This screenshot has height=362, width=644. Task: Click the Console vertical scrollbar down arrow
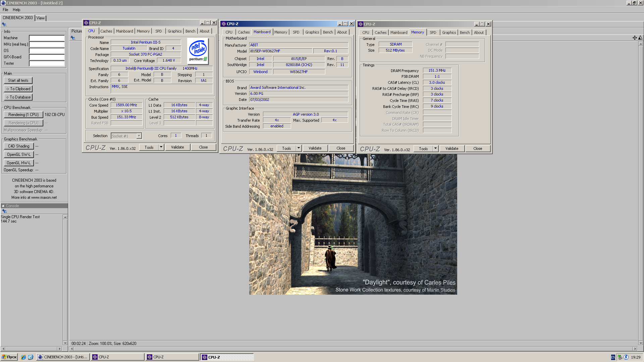[65, 343]
